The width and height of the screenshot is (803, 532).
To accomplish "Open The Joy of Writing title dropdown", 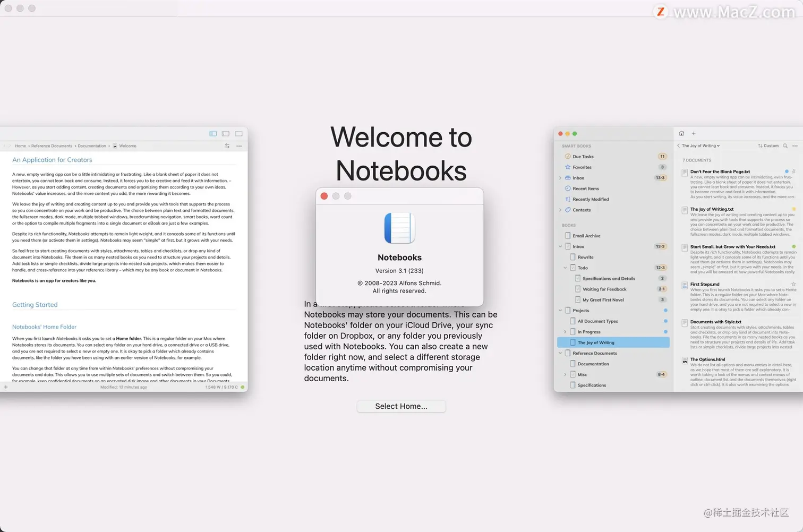I will (x=701, y=145).
